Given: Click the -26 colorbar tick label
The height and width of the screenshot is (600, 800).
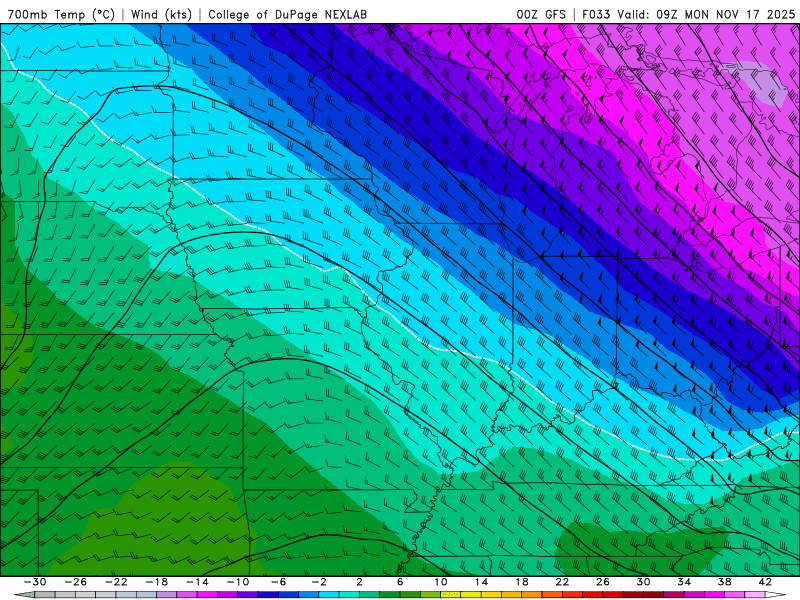Looking at the screenshot, I should click(x=76, y=582).
